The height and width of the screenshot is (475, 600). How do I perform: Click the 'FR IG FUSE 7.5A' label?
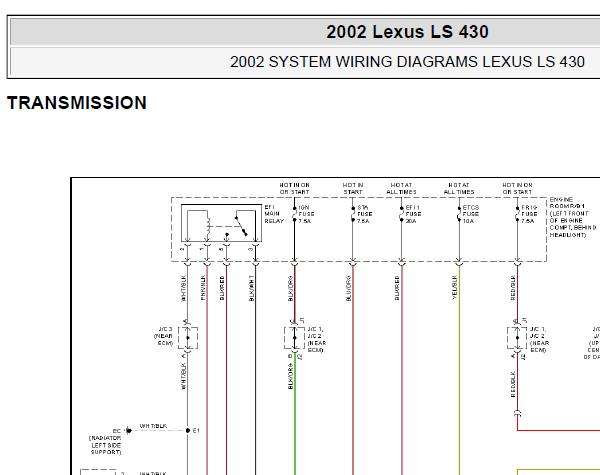point(529,214)
